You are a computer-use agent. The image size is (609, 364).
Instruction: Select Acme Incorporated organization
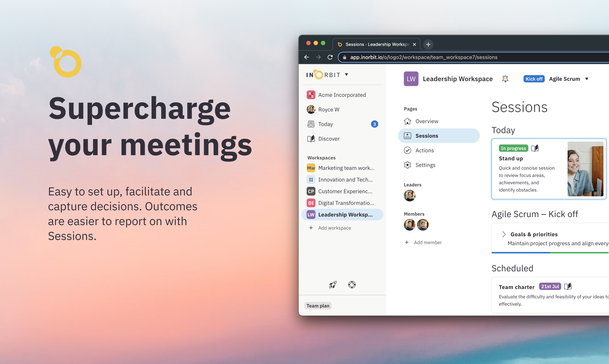pos(342,95)
